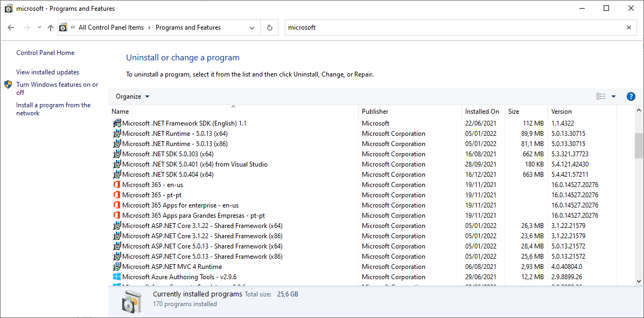Go up one level with Up arrow
The image size is (644, 318).
tap(51, 27)
